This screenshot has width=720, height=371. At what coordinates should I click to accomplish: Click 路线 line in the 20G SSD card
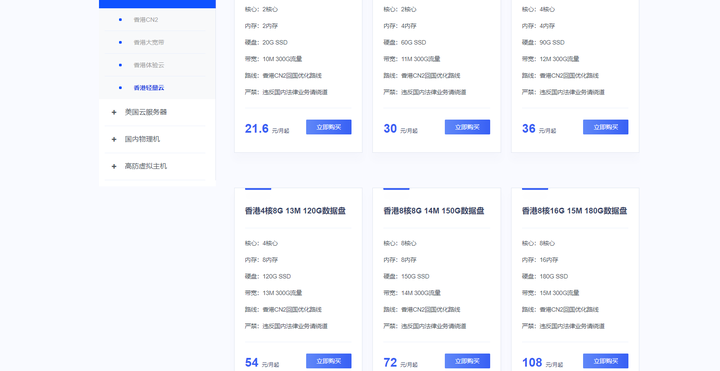point(283,75)
